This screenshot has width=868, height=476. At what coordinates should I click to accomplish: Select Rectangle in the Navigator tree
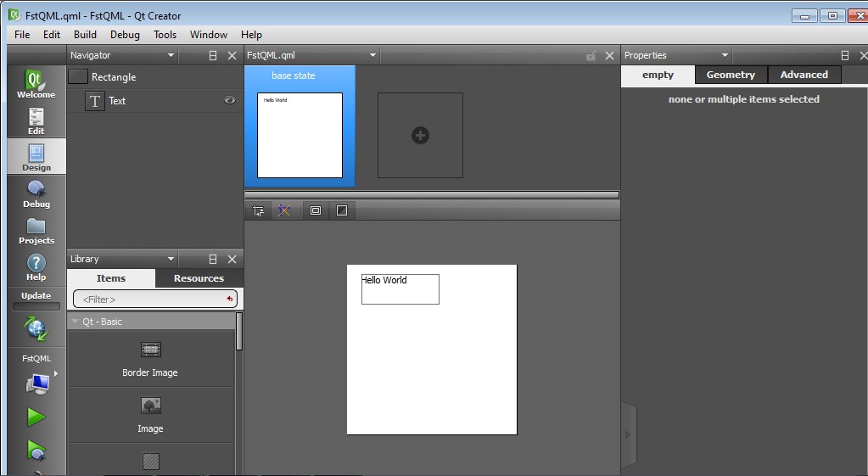tap(114, 77)
